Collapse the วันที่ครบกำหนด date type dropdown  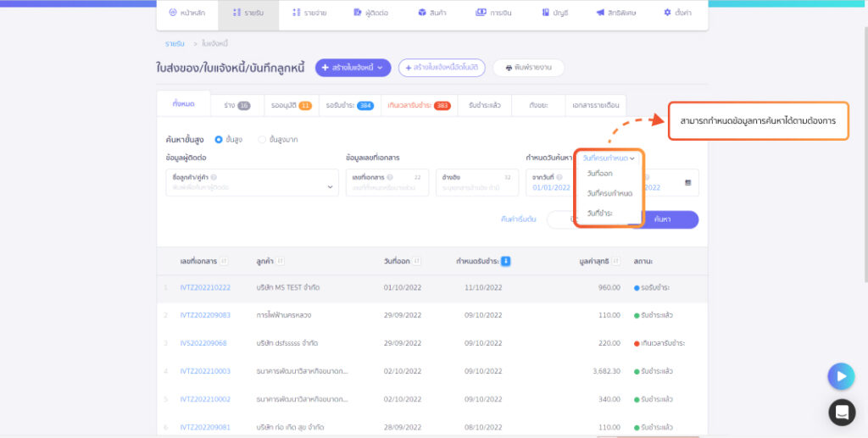point(609,158)
